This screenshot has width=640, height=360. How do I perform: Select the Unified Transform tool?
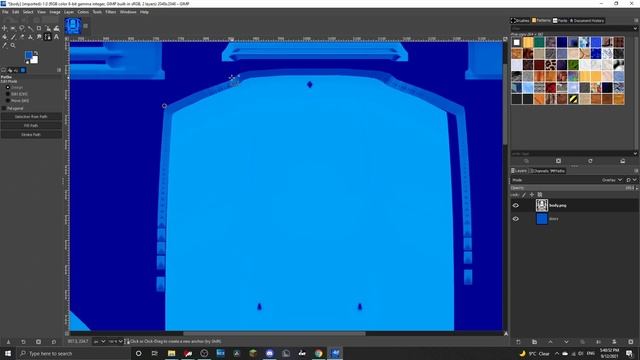[x=48, y=28]
